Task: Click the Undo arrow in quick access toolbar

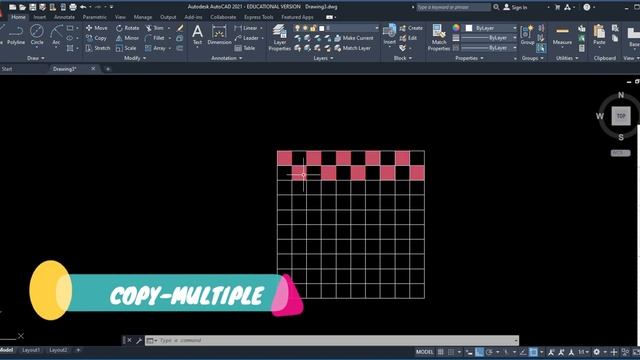Action: (x=83, y=7)
